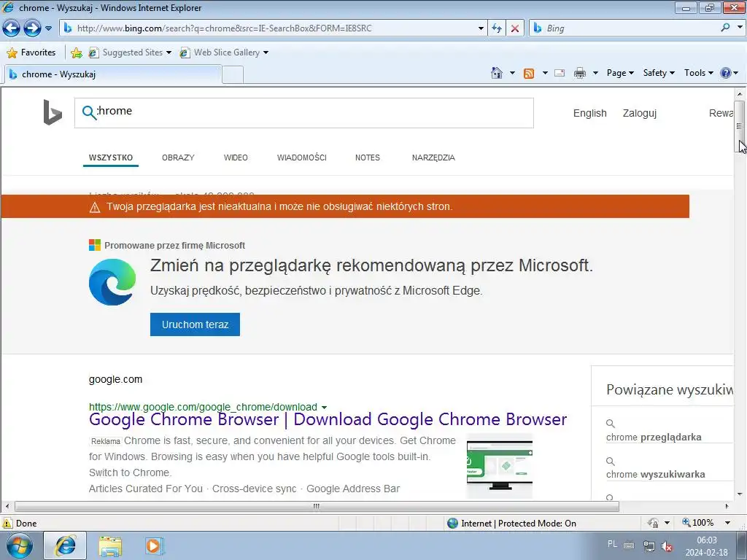Viewport: 747px width, 560px height.
Task: Click the Refresh page icon
Action: 496,28
